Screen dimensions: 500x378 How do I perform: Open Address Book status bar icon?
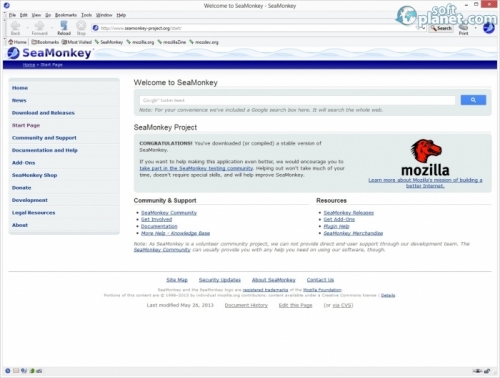click(32, 371)
